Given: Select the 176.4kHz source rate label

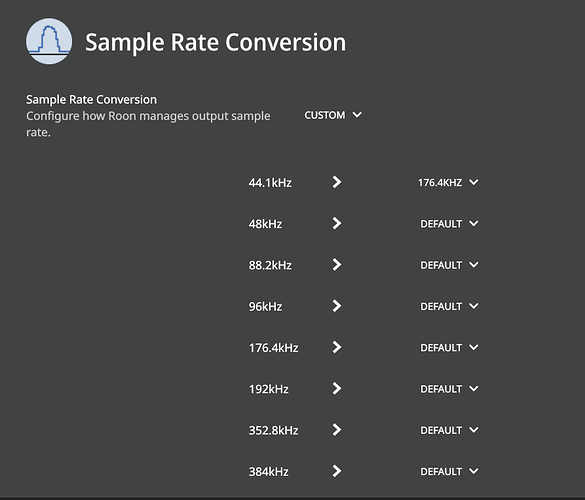Looking at the screenshot, I should pos(273,348).
